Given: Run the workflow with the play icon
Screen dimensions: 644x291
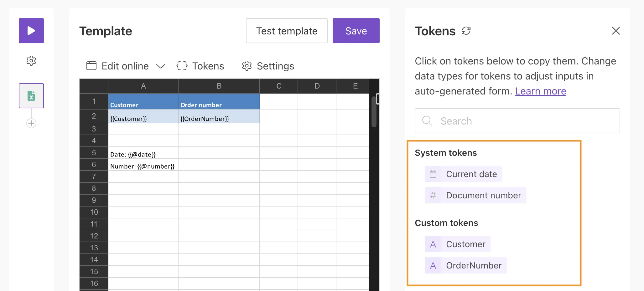Looking at the screenshot, I should pos(31,30).
